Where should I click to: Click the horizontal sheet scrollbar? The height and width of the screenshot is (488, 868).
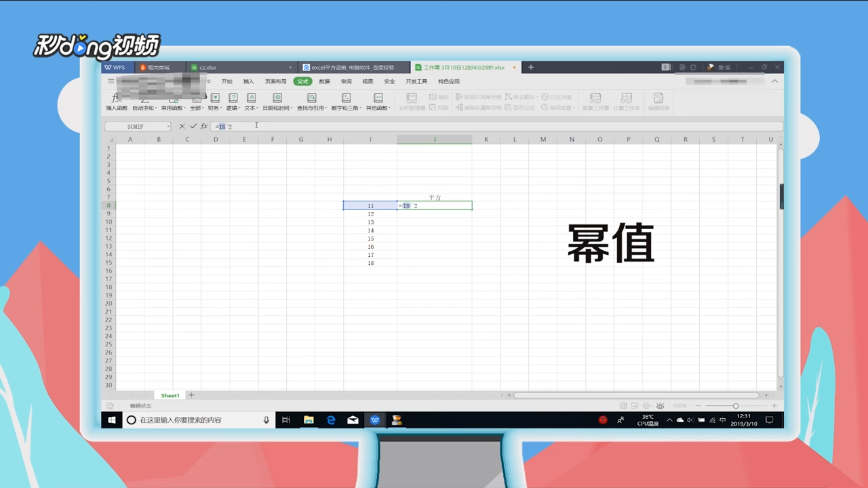coord(636,395)
